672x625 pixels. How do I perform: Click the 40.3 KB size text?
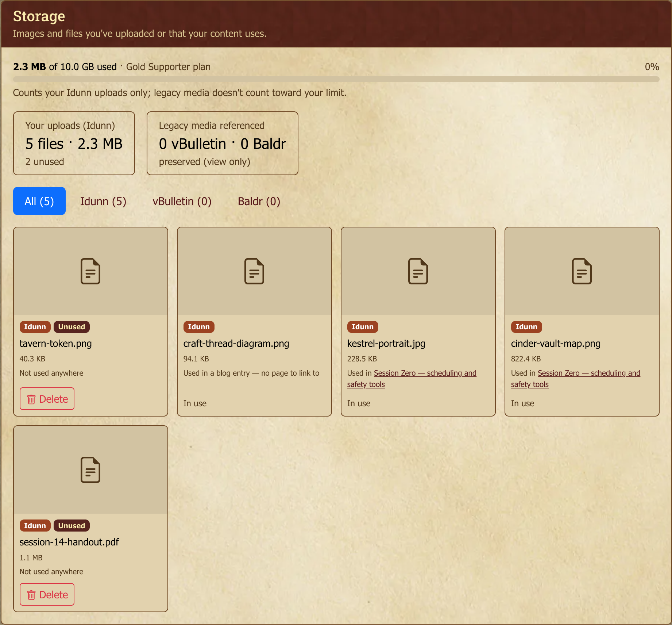32,359
